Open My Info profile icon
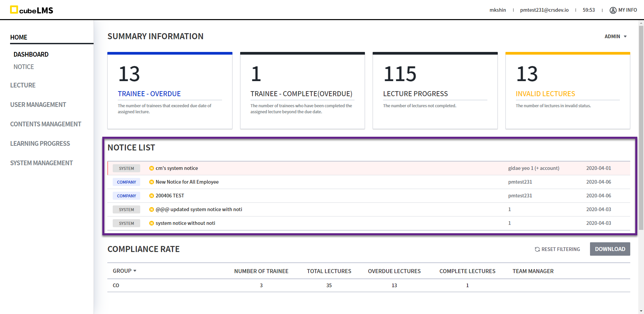 click(613, 10)
